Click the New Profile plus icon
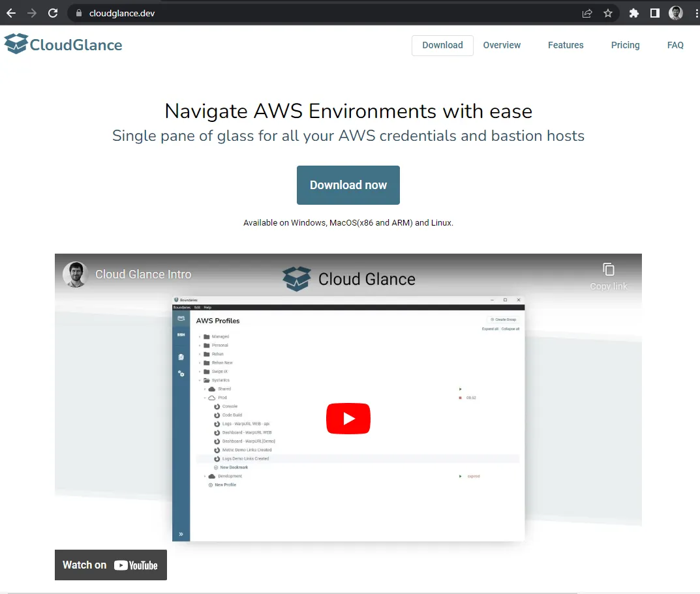Screen dimensions: 700x594 coord(209,484)
